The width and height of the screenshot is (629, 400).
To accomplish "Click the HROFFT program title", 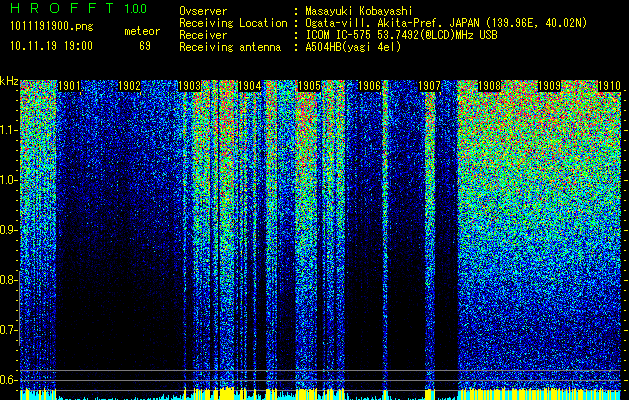I will 62,8.
